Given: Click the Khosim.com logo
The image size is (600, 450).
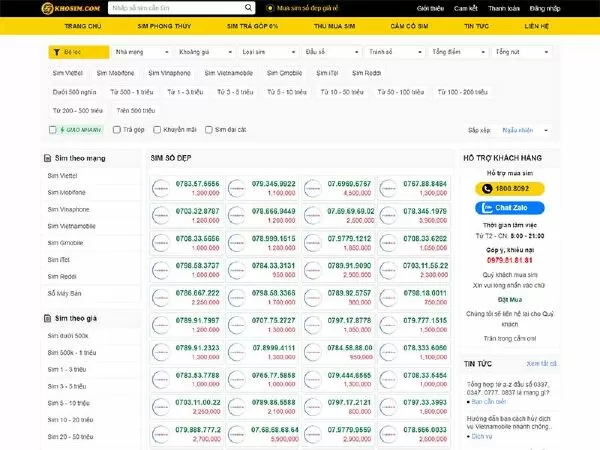Looking at the screenshot, I should (x=71, y=8).
